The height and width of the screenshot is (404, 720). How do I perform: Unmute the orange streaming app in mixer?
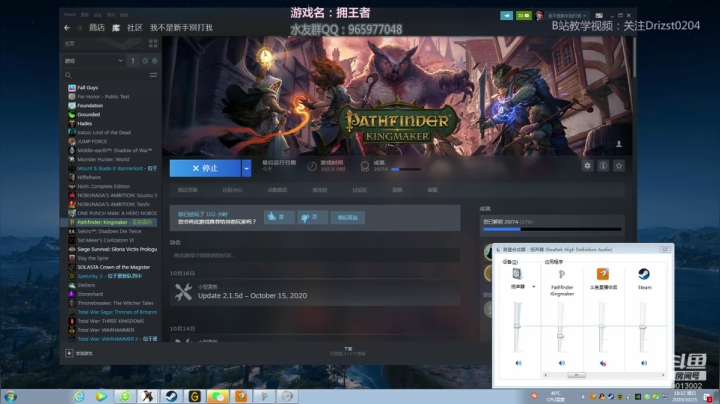pyautogui.click(x=603, y=363)
